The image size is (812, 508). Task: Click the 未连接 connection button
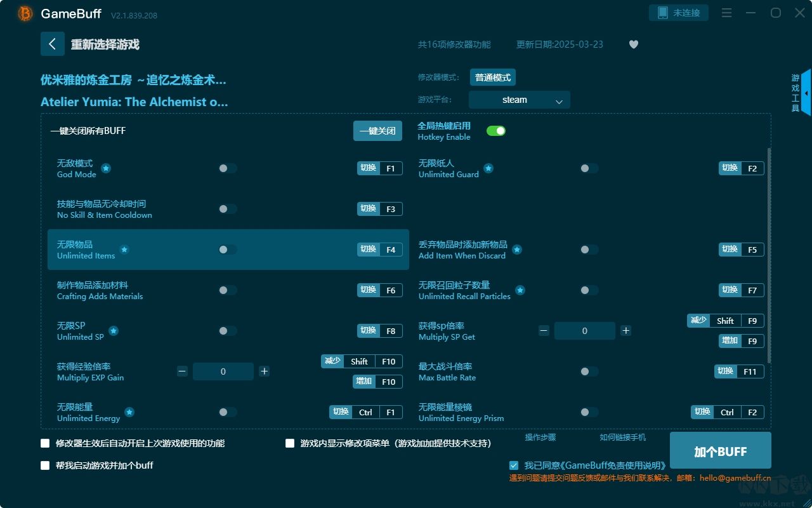pos(679,13)
